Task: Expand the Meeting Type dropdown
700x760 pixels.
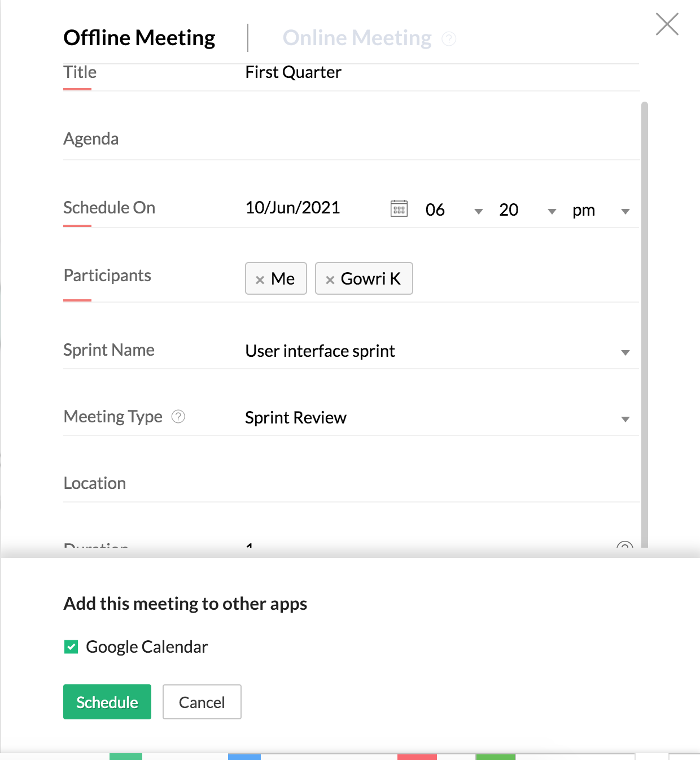Action: click(625, 419)
